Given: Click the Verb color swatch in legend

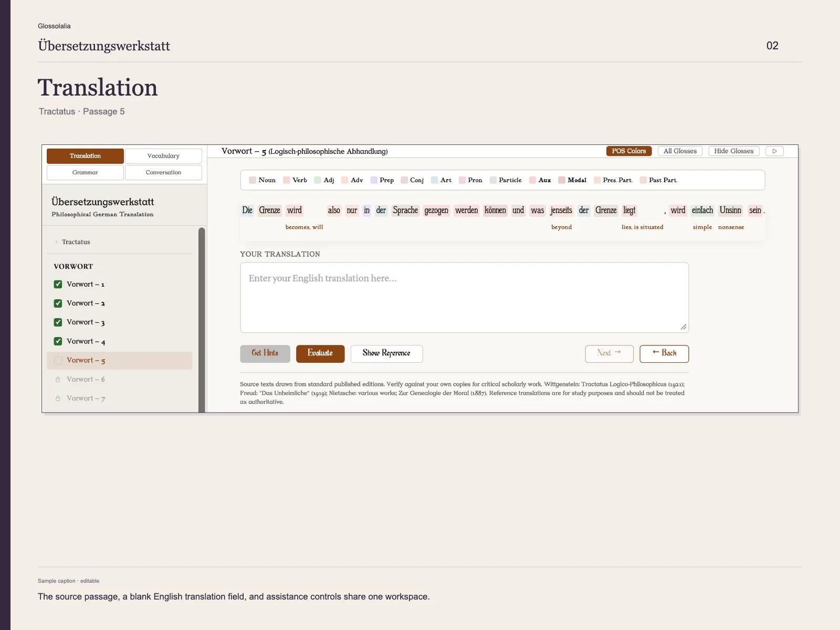Looking at the screenshot, I should point(287,180).
